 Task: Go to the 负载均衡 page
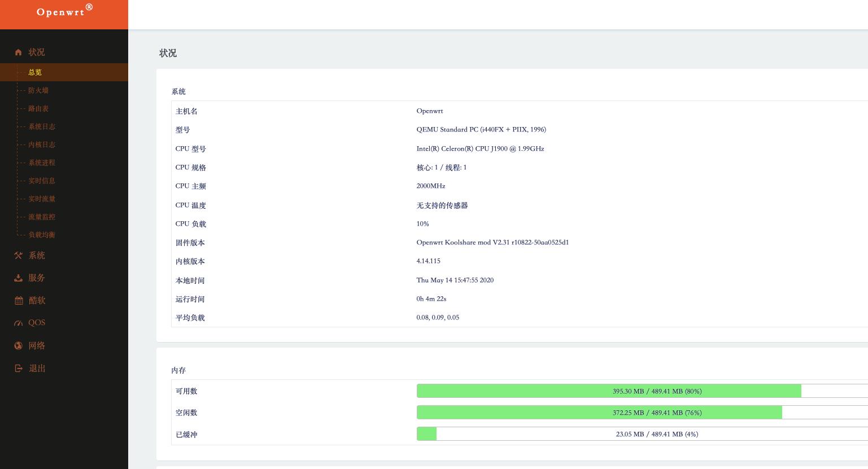click(42, 235)
